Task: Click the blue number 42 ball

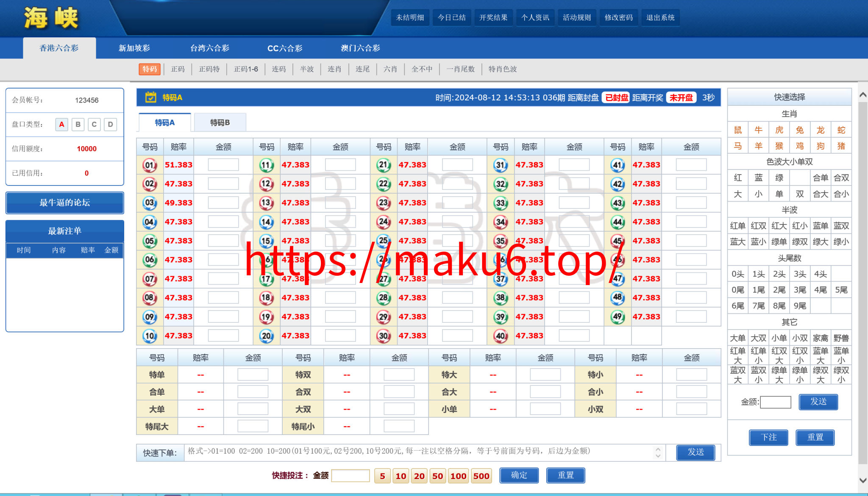Action: [x=618, y=184]
